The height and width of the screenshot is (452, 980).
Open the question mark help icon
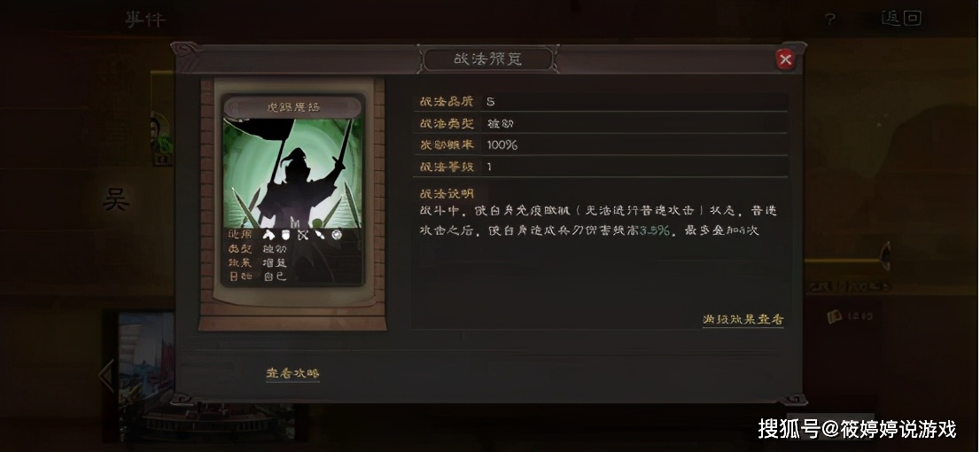830,19
